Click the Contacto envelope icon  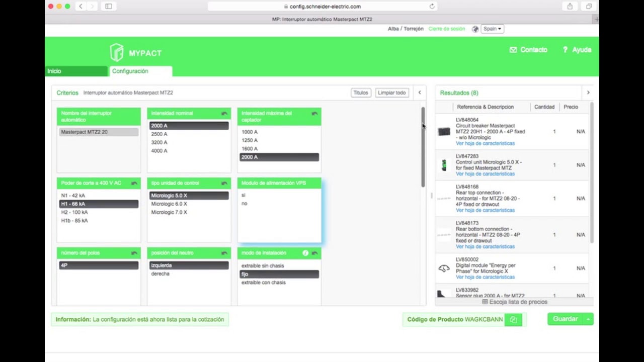point(513,50)
